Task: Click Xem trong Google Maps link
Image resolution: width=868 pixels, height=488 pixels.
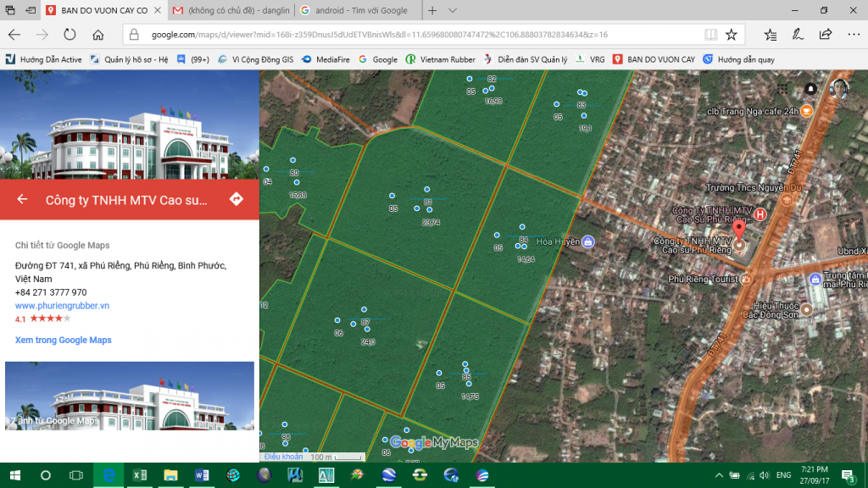Action: 63,341
